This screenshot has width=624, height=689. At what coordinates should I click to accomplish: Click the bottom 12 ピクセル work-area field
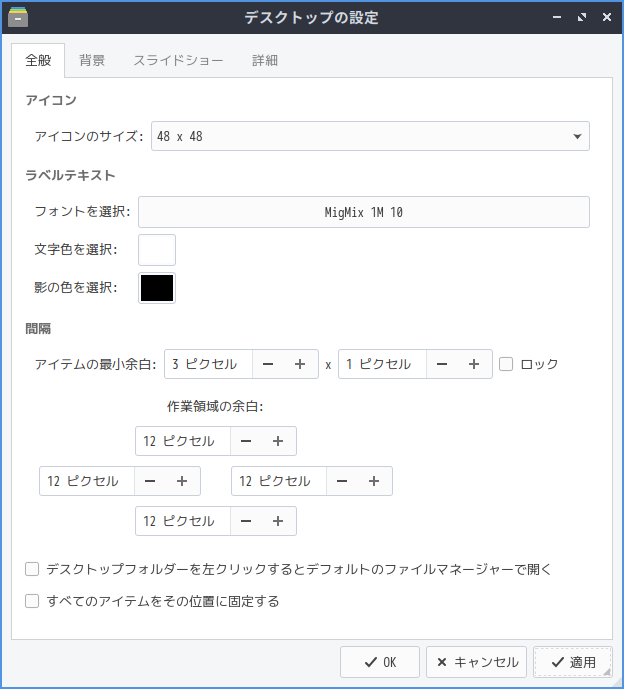point(183,521)
